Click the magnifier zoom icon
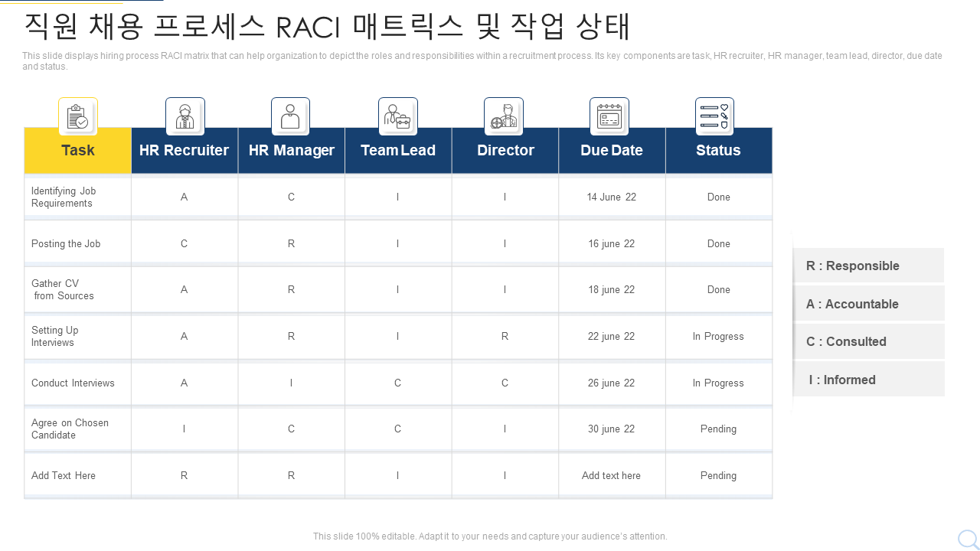The height and width of the screenshot is (551, 980). [x=968, y=539]
